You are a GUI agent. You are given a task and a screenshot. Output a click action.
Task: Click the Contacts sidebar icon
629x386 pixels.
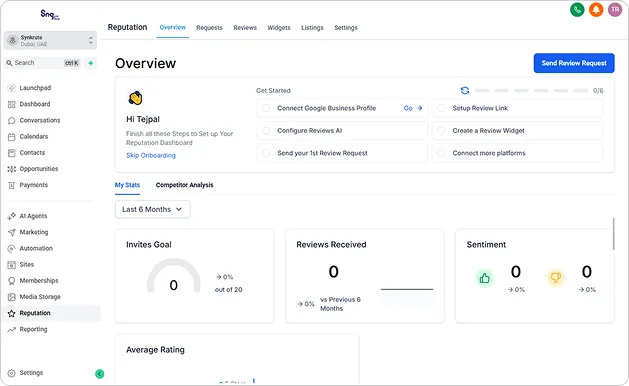click(12, 153)
